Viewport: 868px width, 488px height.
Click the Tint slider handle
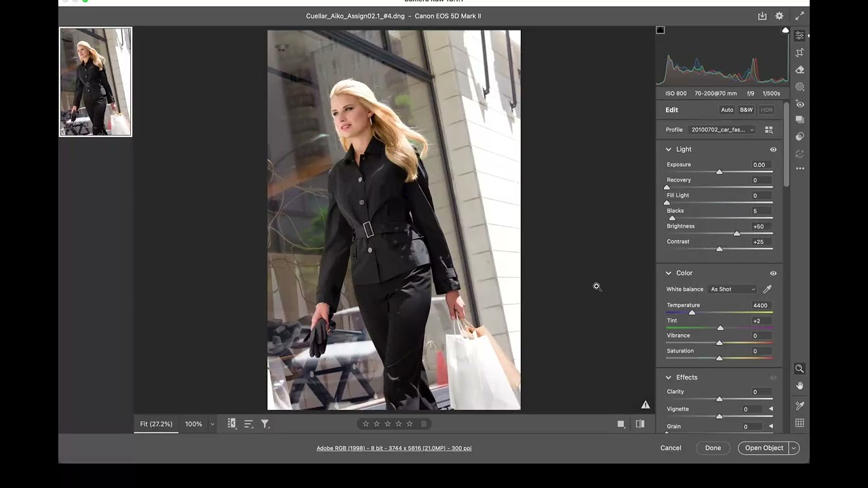720,328
